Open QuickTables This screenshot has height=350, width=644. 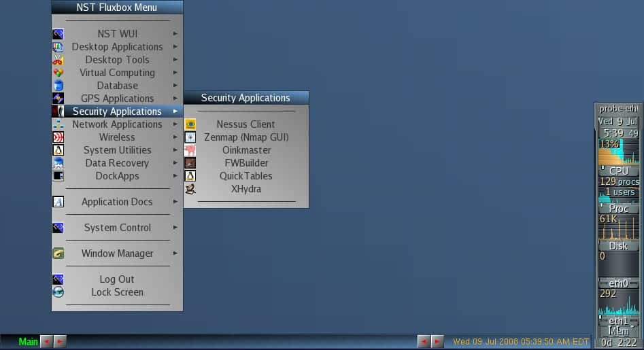(246, 176)
